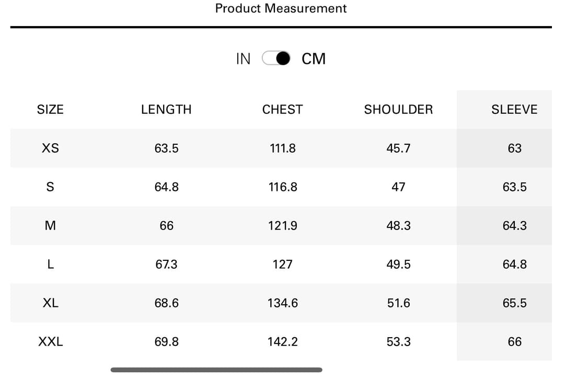This screenshot has height=380, width=588.
Task: Select the CM unit label
Action: [314, 59]
